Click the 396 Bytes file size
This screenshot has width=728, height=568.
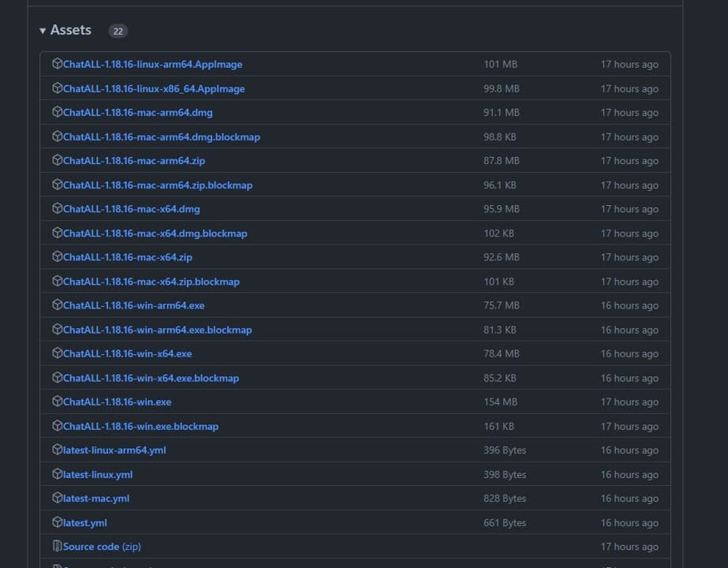[505, 450]
